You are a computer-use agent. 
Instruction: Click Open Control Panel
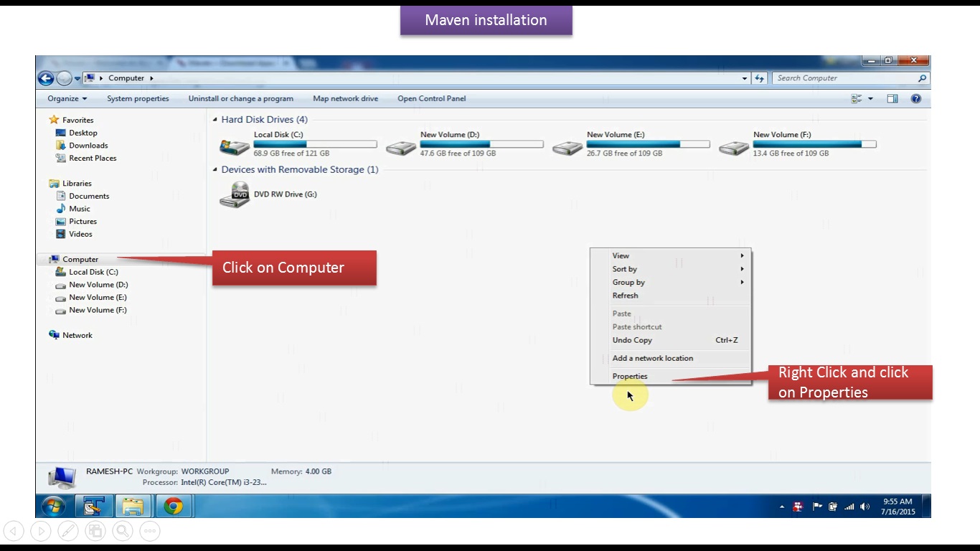pyautogui.click(x=431, y=98)
